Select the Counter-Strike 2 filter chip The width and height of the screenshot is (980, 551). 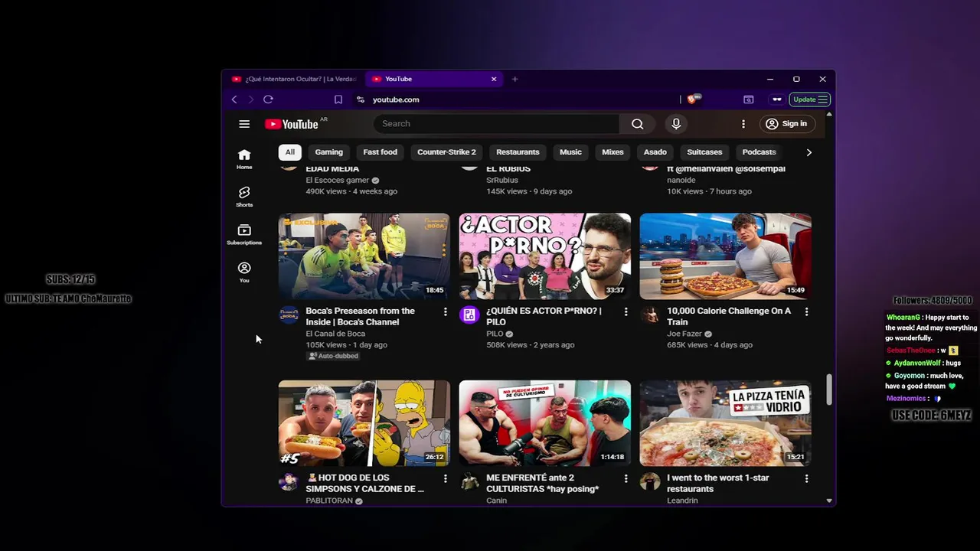(x=446, y=152)
